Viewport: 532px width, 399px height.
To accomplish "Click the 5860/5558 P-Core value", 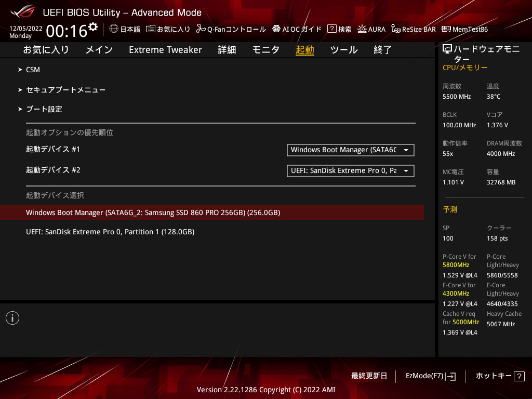I will (502, 275).
